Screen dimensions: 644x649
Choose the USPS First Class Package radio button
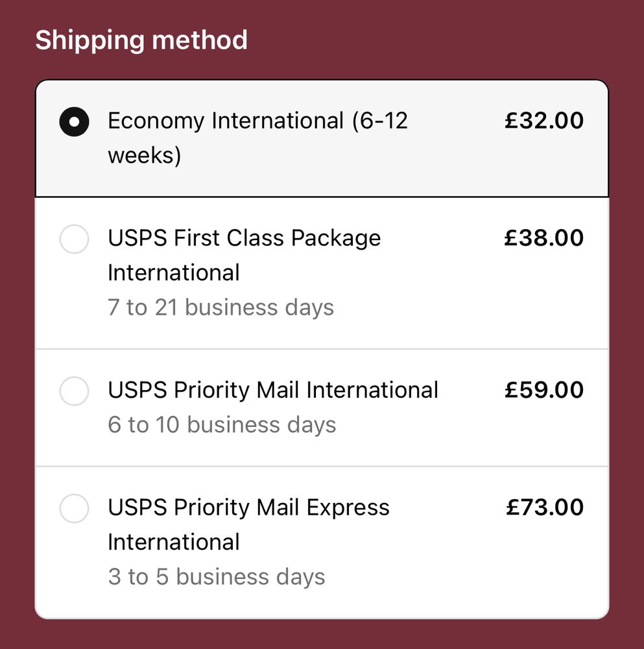tap(74, 239)
